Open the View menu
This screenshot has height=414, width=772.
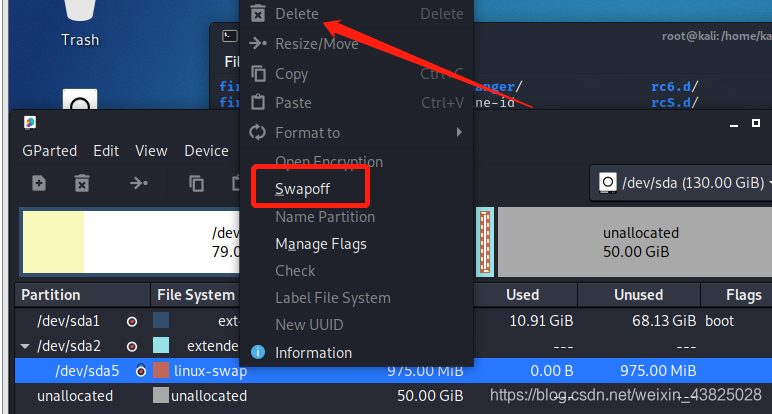click(x=151, y=150)
